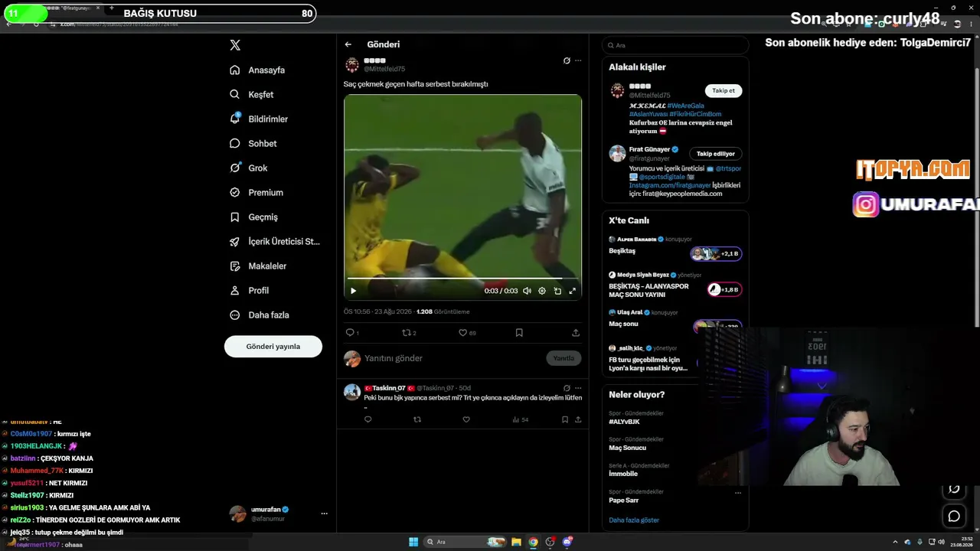Click the Ara search box on X
980x551 pixels.
coord(675,45)
